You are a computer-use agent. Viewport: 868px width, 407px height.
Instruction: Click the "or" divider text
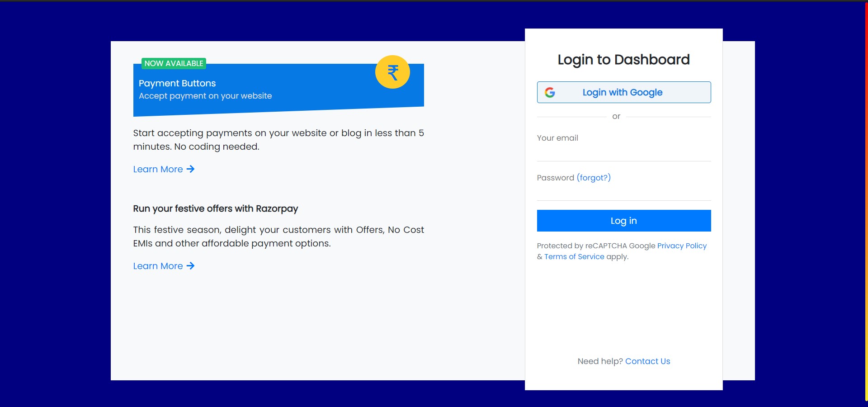click(616, 116)
